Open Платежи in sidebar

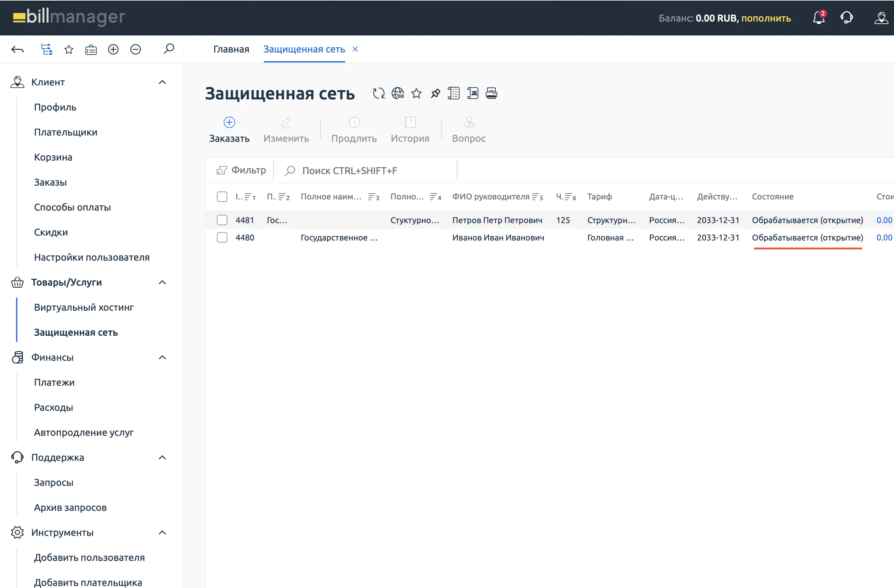pos(55,382)
